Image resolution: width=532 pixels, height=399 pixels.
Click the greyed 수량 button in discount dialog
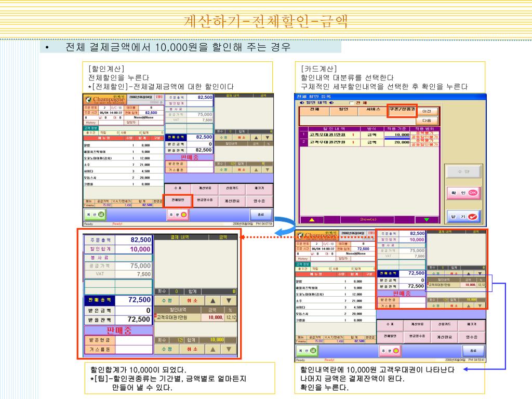(x=463, y=171)
